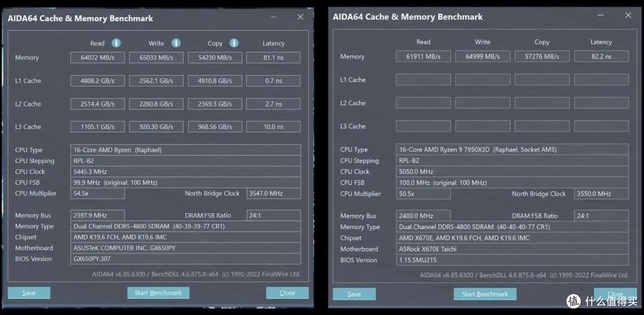Click Save button in right window

point(354,294)
